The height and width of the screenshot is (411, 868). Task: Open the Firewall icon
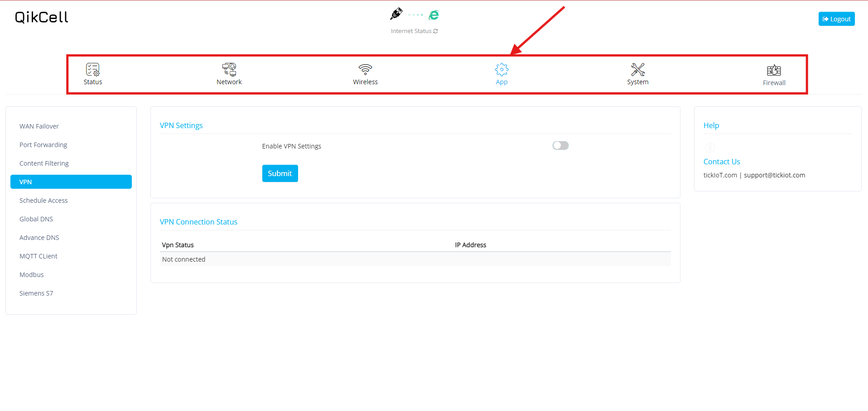tap(774, 70)
